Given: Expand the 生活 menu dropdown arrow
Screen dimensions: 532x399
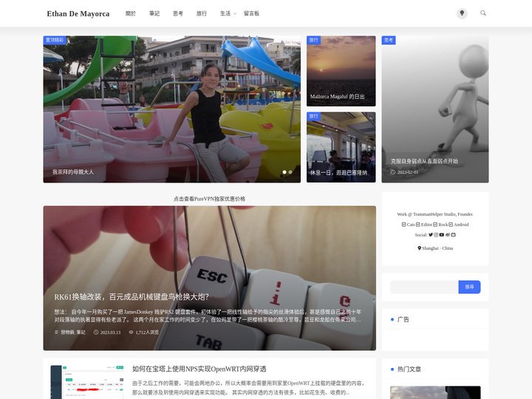Looking at the screenshot, I should [235, 13].
